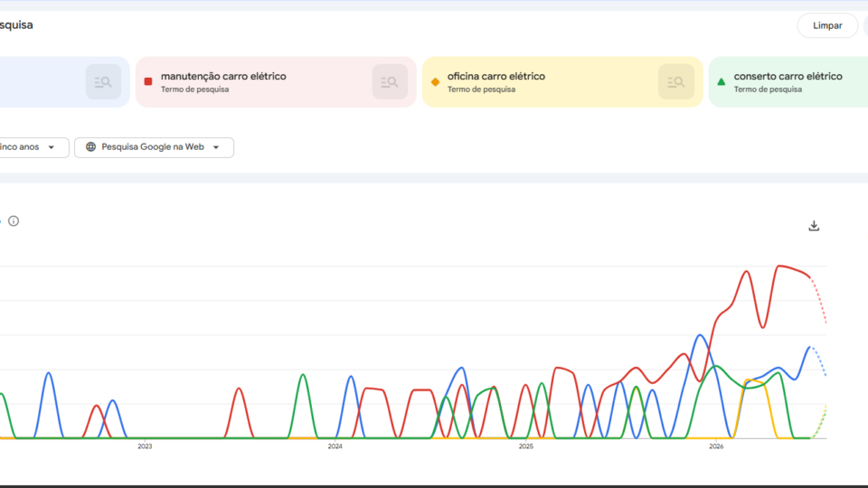Click the 2023 label on the chart axis
Viewport: 868px width, 488px height.
[145, 446]
